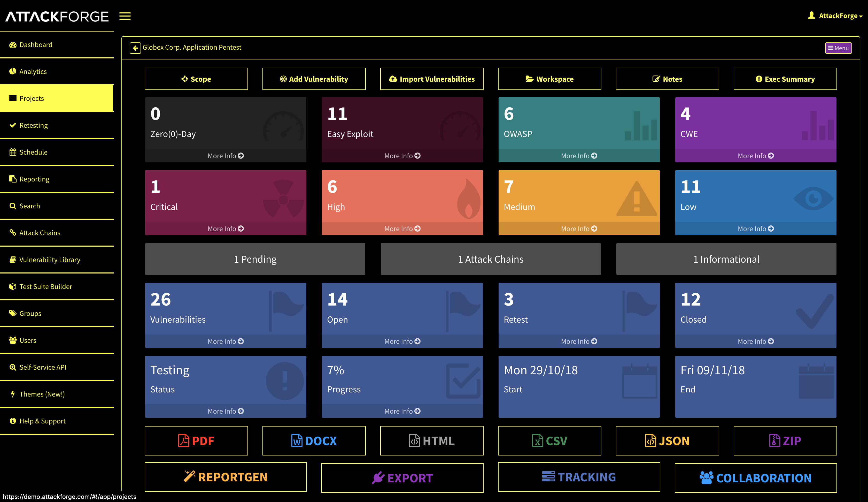
Task: Click the EXPORT button
Action: 402,478
